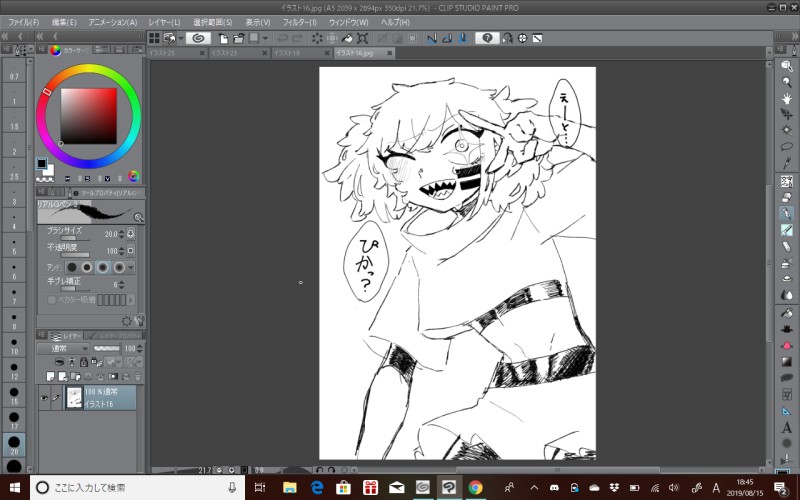Select the Frame border panel tool
This screenshot has height=500, width=800.
coord(786,394)
